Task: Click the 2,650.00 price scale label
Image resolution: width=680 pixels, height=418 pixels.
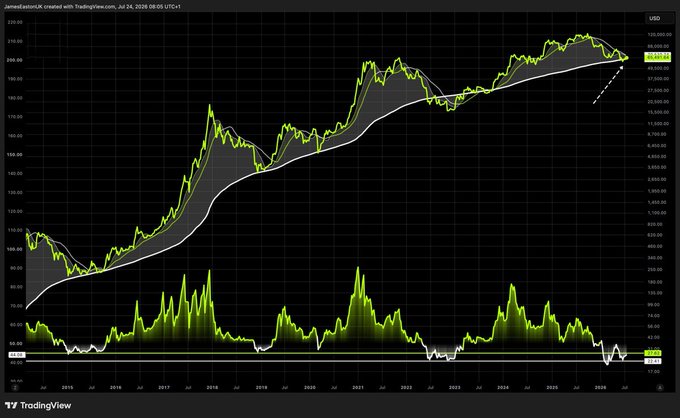Action: coord(657,179)
